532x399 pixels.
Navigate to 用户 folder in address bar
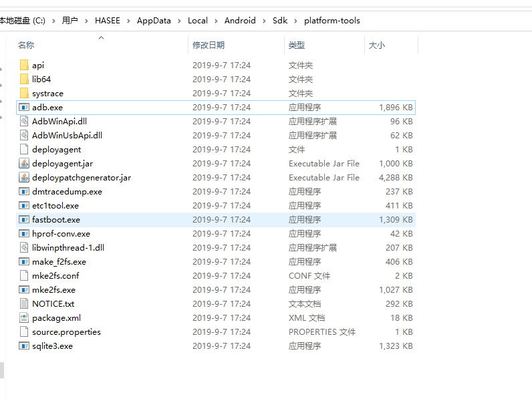pos(70,21)
